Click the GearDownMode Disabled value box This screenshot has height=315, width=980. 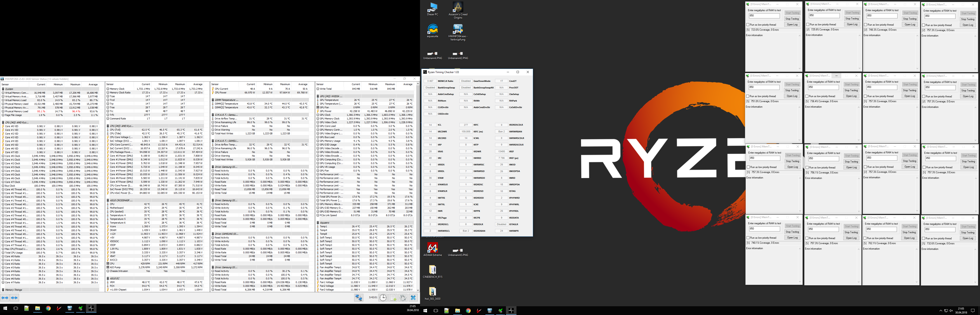tap(466, 81)
